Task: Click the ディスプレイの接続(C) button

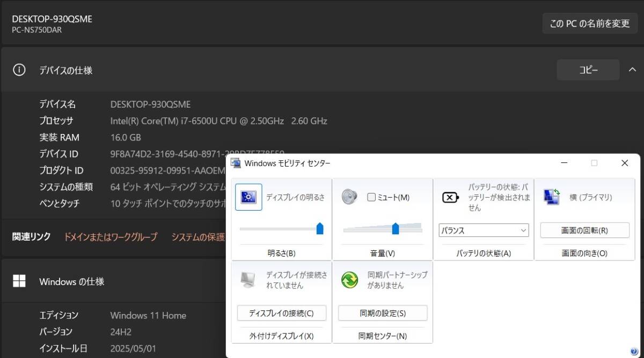Action: pyautogui.click(x=281, y=313)
